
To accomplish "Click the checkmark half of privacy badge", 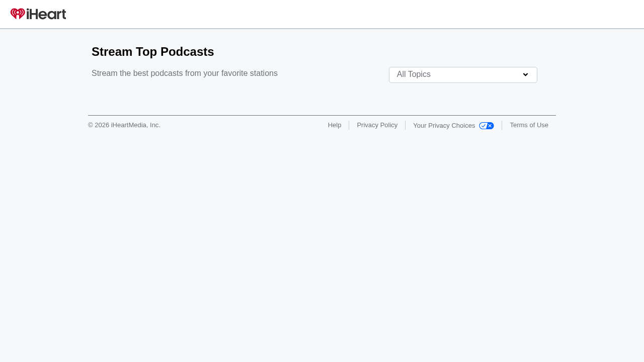I will click(x=483, y=126).
